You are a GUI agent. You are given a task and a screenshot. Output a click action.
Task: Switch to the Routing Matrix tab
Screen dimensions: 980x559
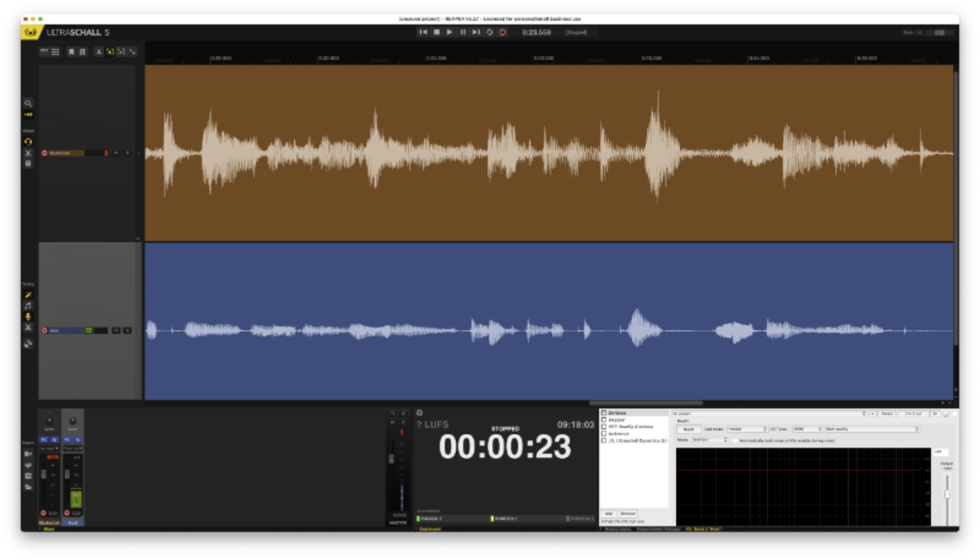[x=617, y=528]
